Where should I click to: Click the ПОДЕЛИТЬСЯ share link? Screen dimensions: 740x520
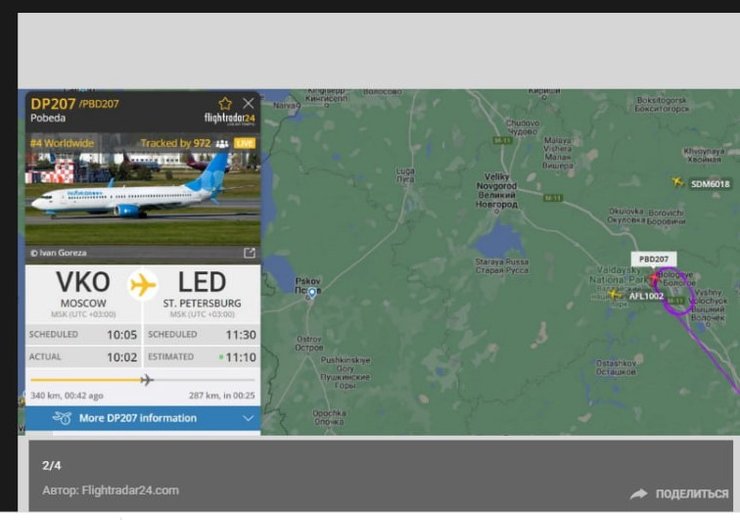pyautogui.click(x=692, y=494)
